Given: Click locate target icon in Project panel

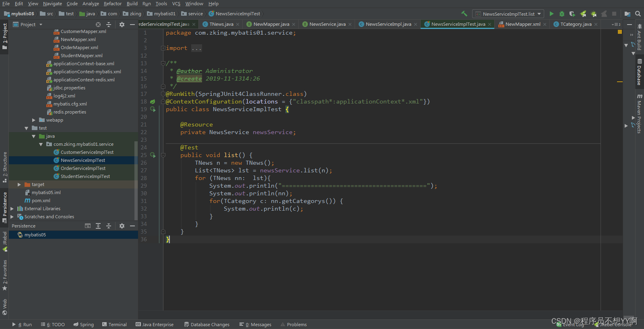Looking at the screenshot, I should click(98, 25).
